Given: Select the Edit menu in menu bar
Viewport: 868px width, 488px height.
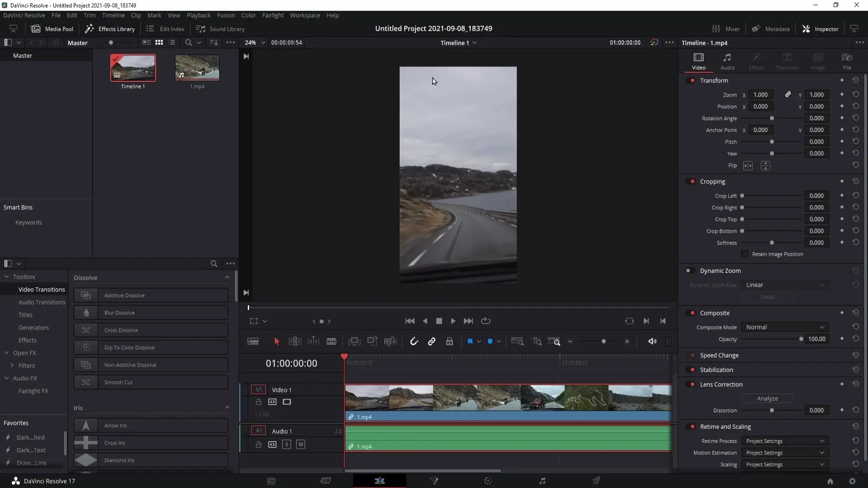Looking at the screenshot, I should pos(71,15).
